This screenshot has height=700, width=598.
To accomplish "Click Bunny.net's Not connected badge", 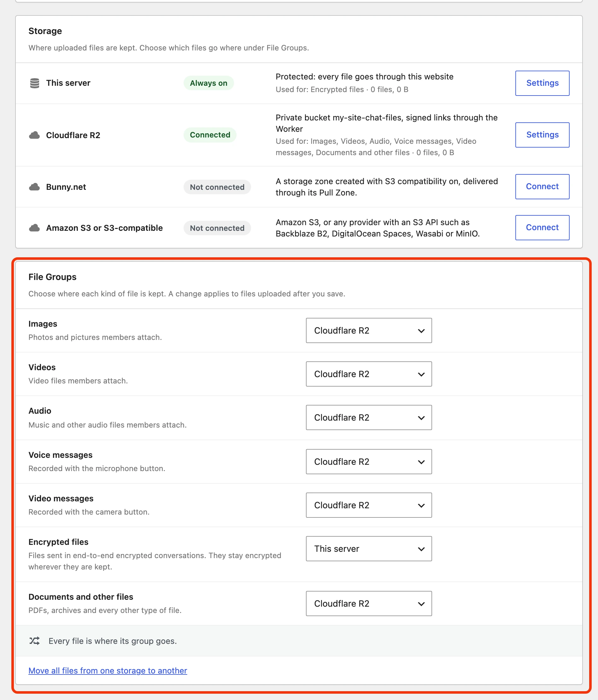I will click(x=217, y=187).
